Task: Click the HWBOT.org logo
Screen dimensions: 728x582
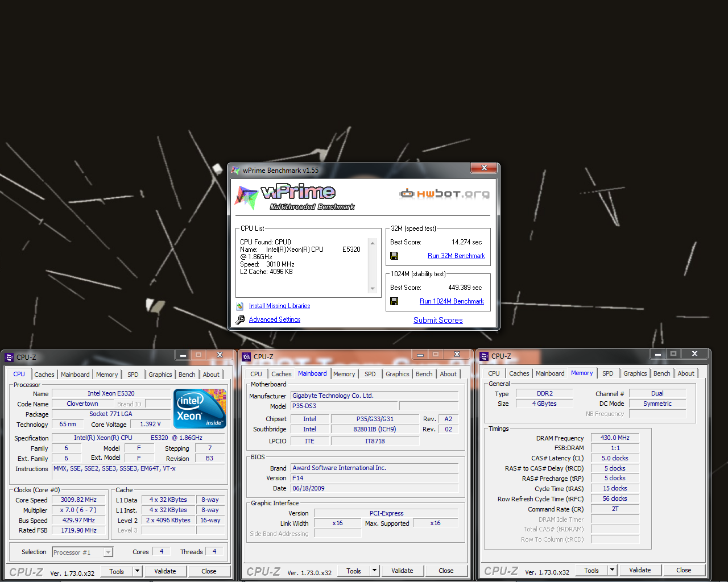Action: (444, 194)
